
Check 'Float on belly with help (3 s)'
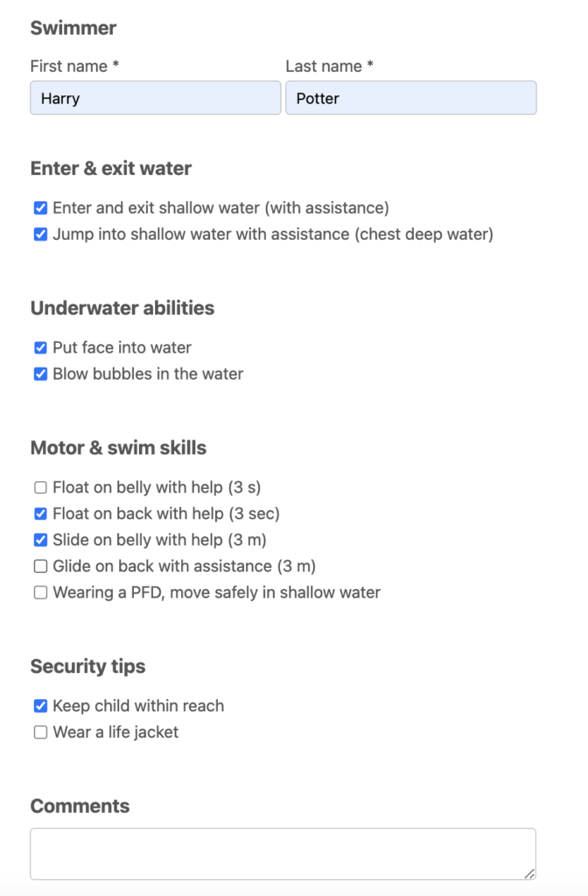click(x=40, y=487)
